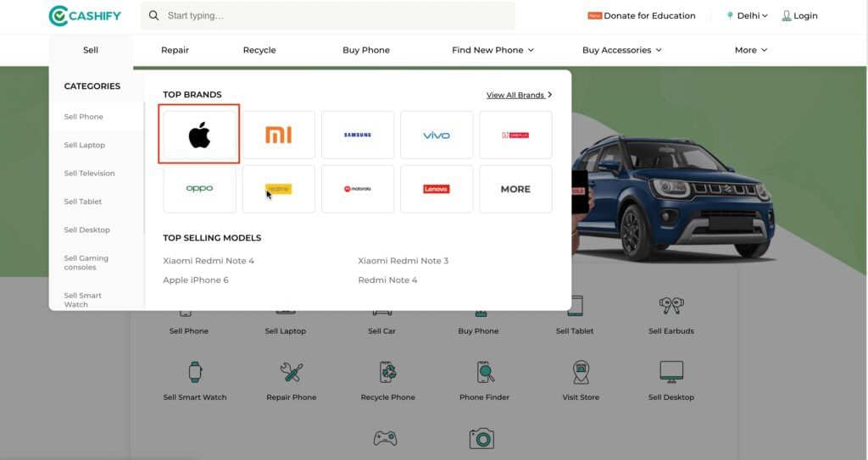Click the Buy Phone label below the menu

478,331
